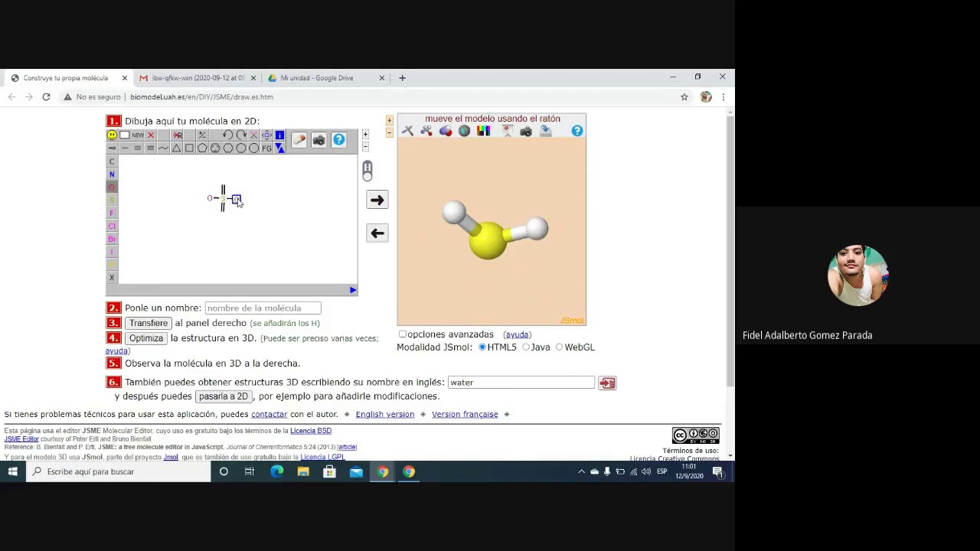This screenshot has width=980, height=551.
Task: Reload the page in browser
Action: pos(46,97)
